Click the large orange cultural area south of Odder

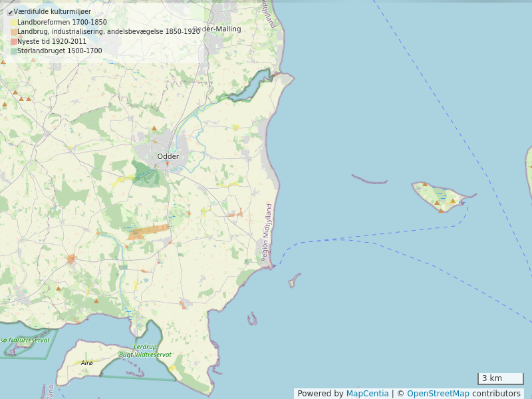point(148,231)
